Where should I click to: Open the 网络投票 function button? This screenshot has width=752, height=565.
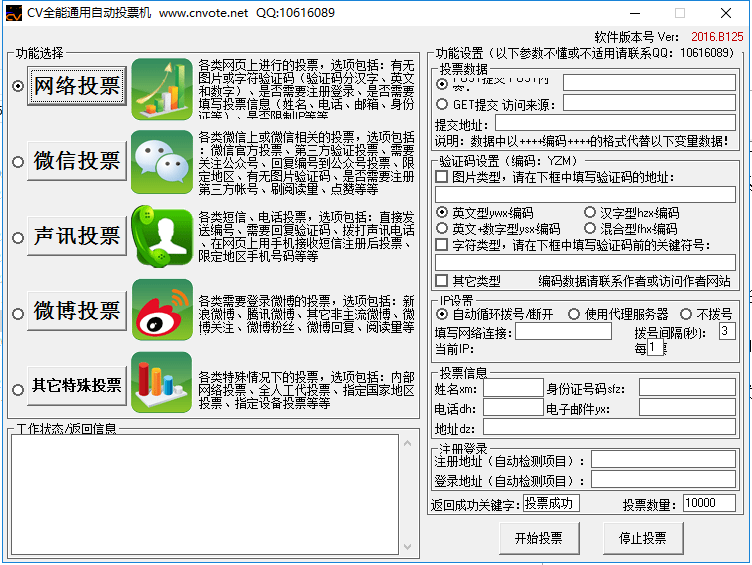click(77, 86)
